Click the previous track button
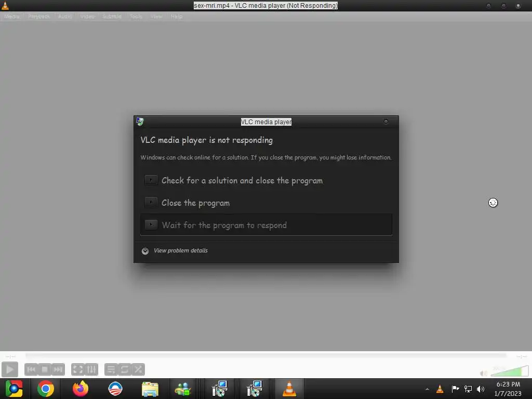This screenshot has height=399, width=532. pyautogui.click(x=31, y=369)
